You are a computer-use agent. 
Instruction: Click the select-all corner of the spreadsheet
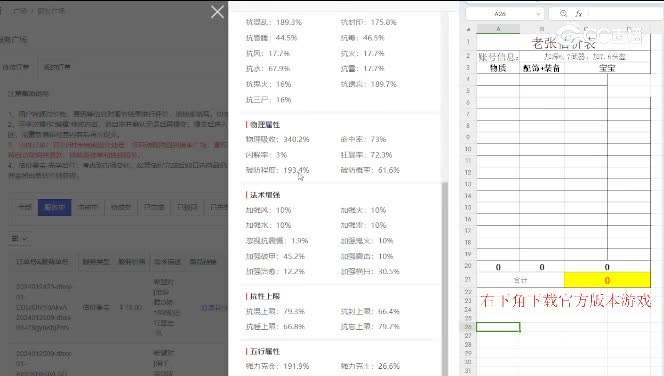pyautogui.click(x=468, y=29)
